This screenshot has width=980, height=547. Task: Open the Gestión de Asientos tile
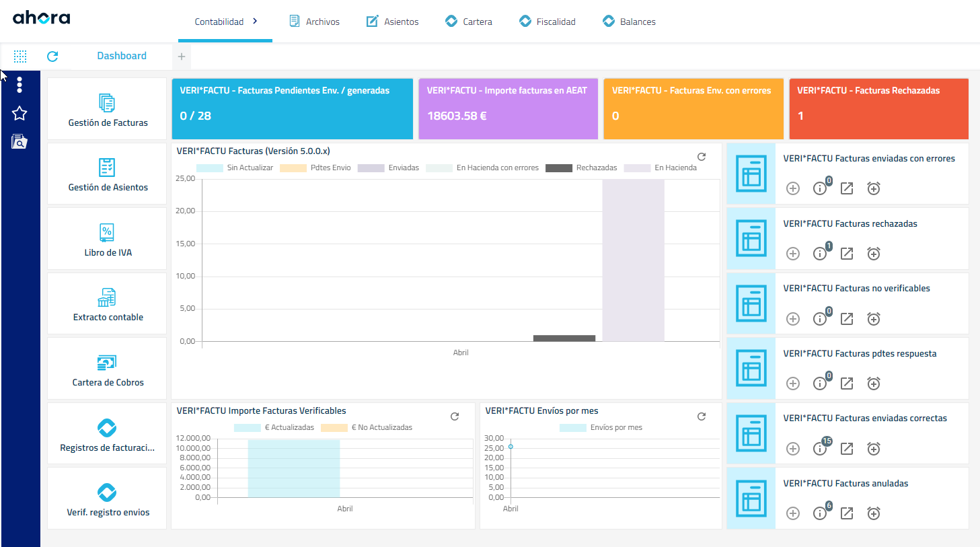click(107, 174)
